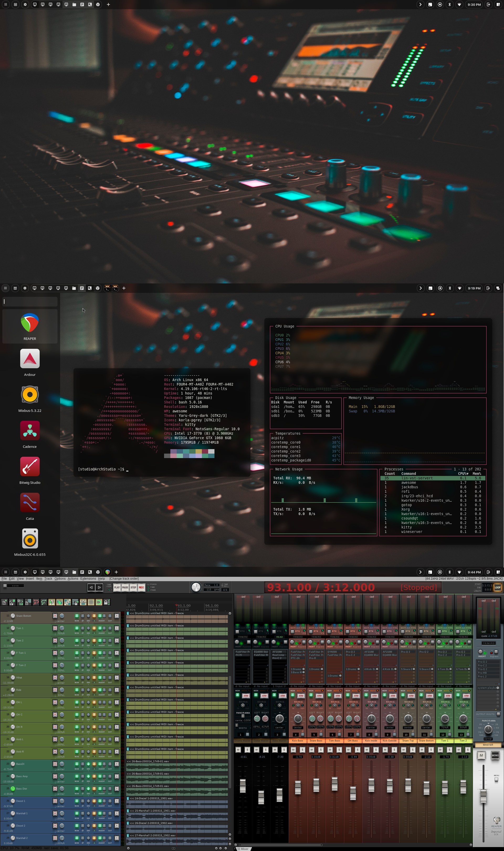Click the logout icon in the 9:44 PM panel

point(488,572)
